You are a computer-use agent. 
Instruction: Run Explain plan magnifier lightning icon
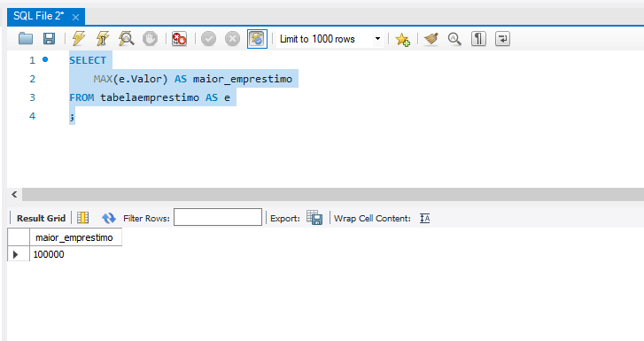click(126, 39)
